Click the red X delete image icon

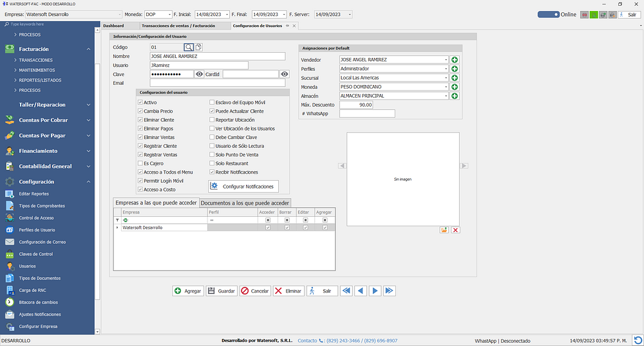pos(455,230)
